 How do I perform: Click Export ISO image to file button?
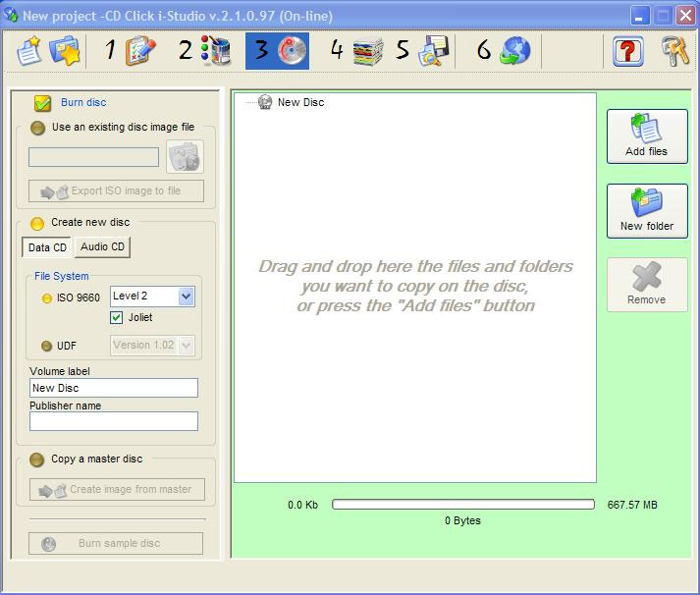tap(116, 191)
